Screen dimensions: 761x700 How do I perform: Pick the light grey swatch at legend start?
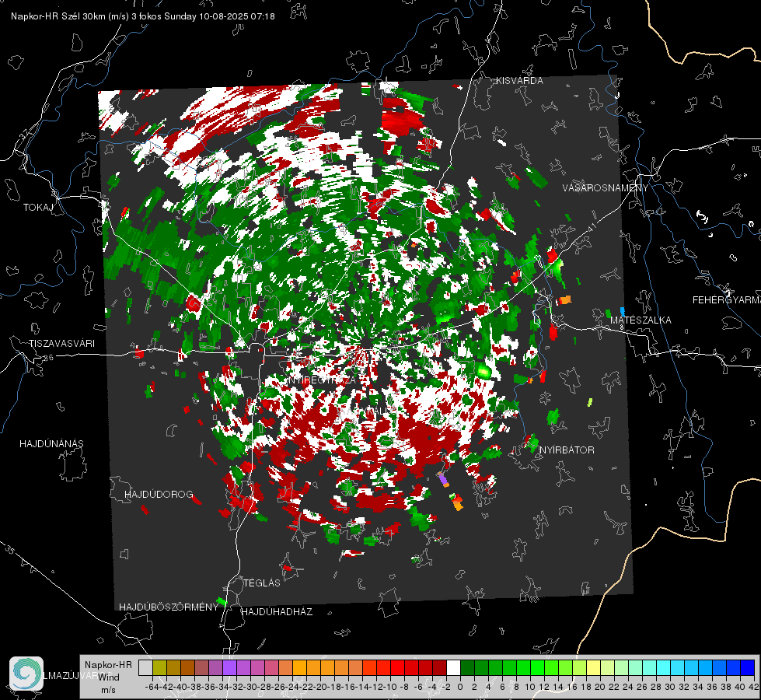(x=145, y=667)
